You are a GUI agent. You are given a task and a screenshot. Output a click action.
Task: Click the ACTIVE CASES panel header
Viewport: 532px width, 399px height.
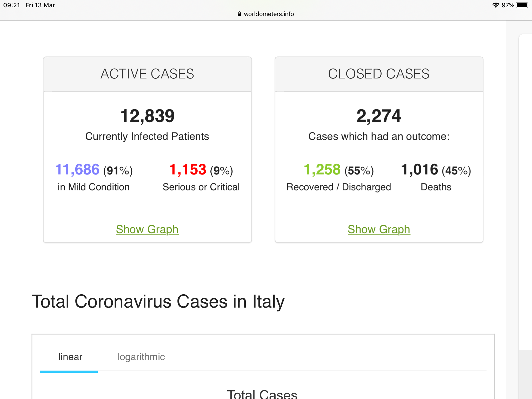tap(147, 74)
